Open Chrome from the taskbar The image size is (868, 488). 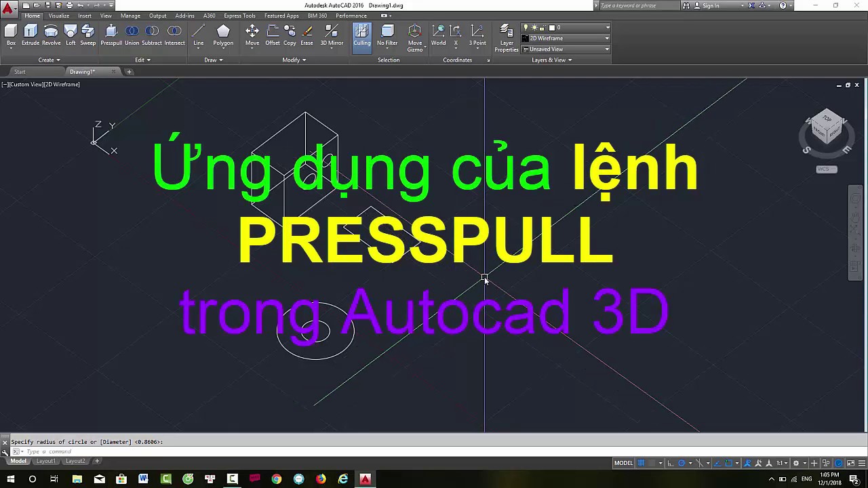click(x=277, y=479)
